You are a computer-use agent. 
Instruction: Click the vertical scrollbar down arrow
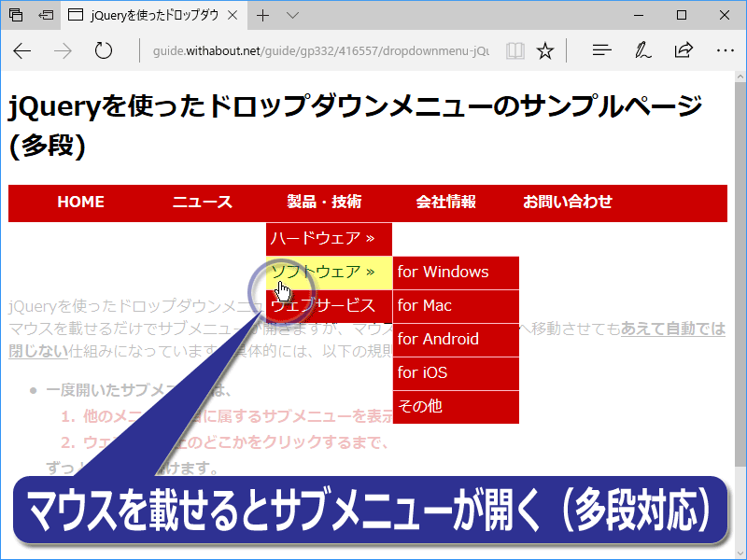740,552
